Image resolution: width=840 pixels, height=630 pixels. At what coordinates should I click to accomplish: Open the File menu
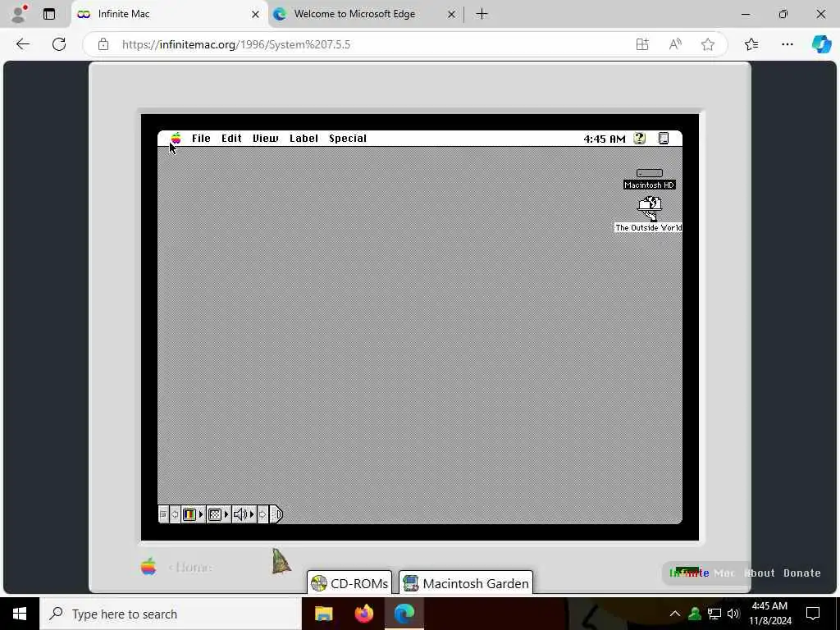click(201, 138)
